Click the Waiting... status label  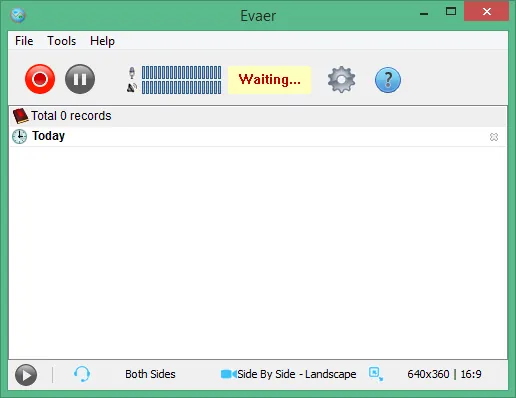(270, 80)
